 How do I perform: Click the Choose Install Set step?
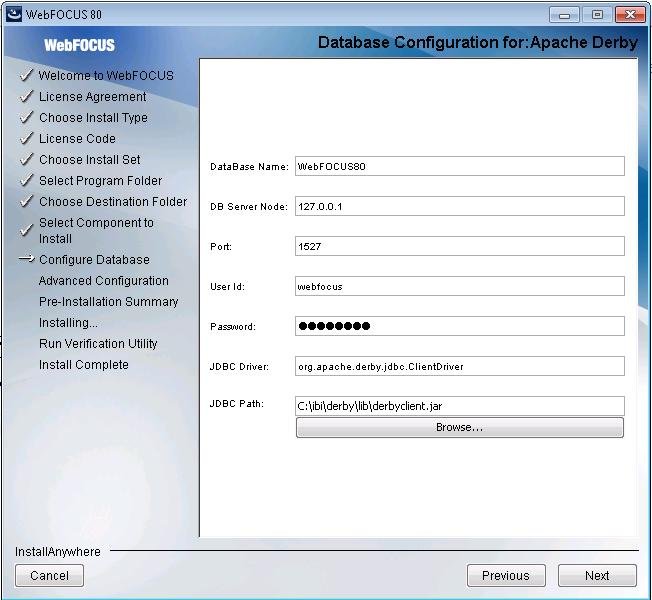point(89,159)
